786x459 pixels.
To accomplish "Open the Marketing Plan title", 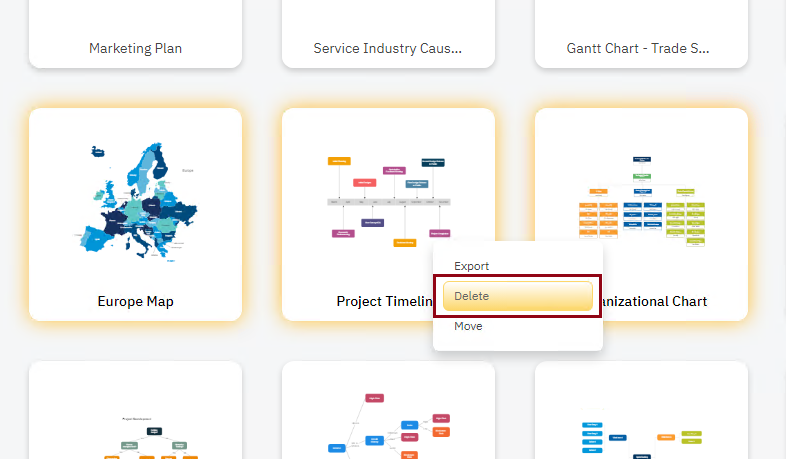I will tap(135, 48).
